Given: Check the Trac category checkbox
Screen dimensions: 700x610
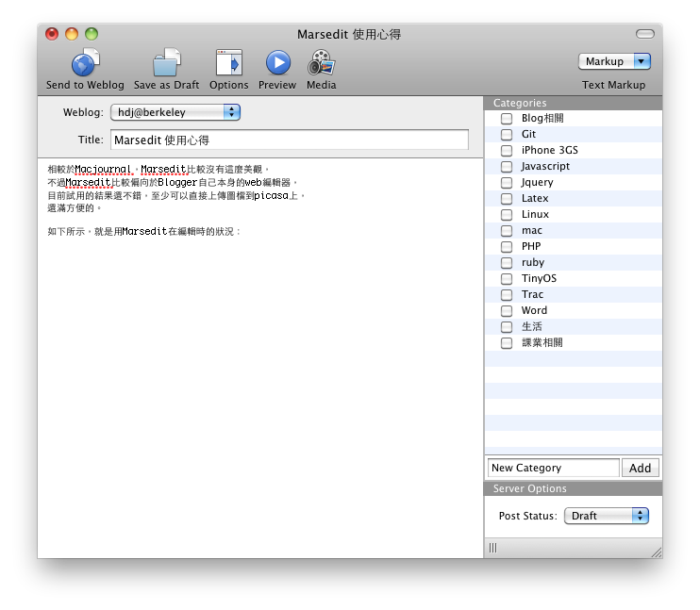Looking at the screenshot, I should coord(507,295).
